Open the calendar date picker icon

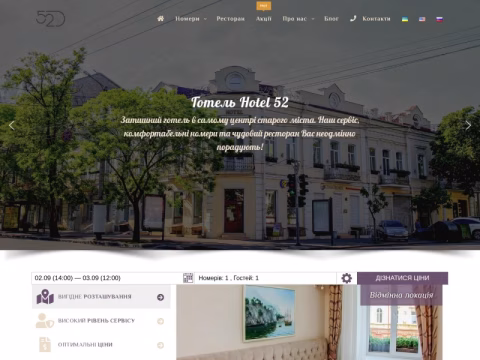coord(188,278)
